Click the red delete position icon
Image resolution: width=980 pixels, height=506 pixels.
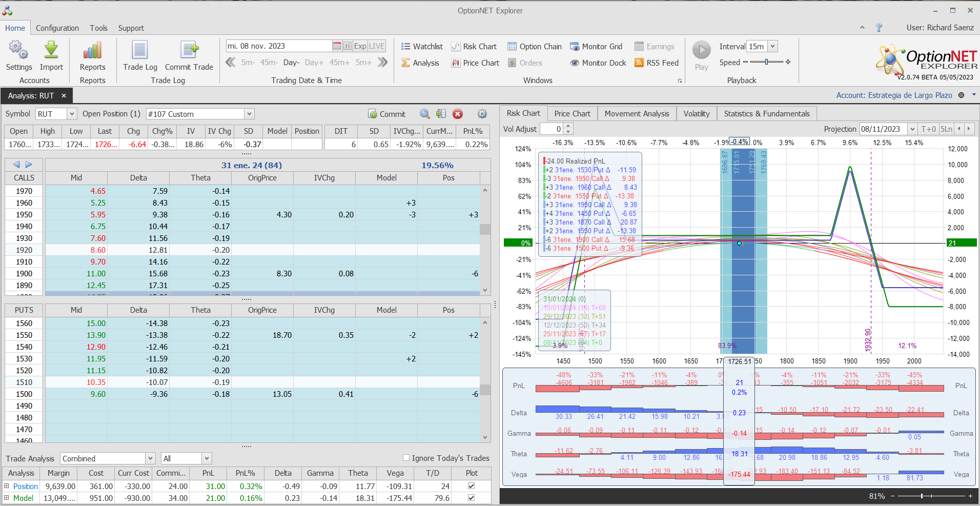[x=458, y=114]
